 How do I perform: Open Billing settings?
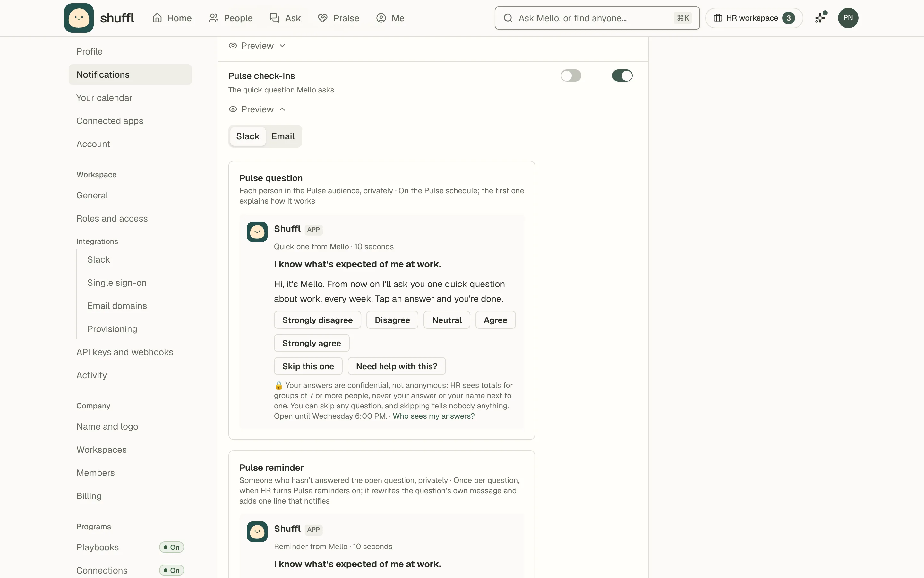click(130, 496)
